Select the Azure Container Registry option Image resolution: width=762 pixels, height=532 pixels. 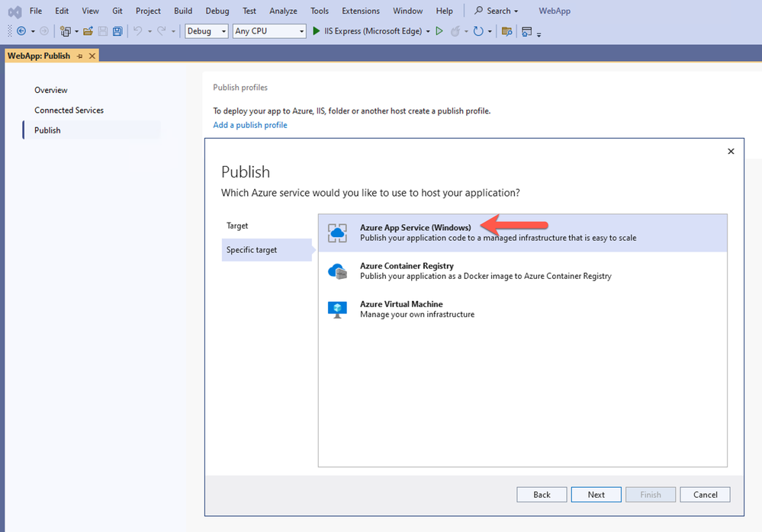[523, 271]
